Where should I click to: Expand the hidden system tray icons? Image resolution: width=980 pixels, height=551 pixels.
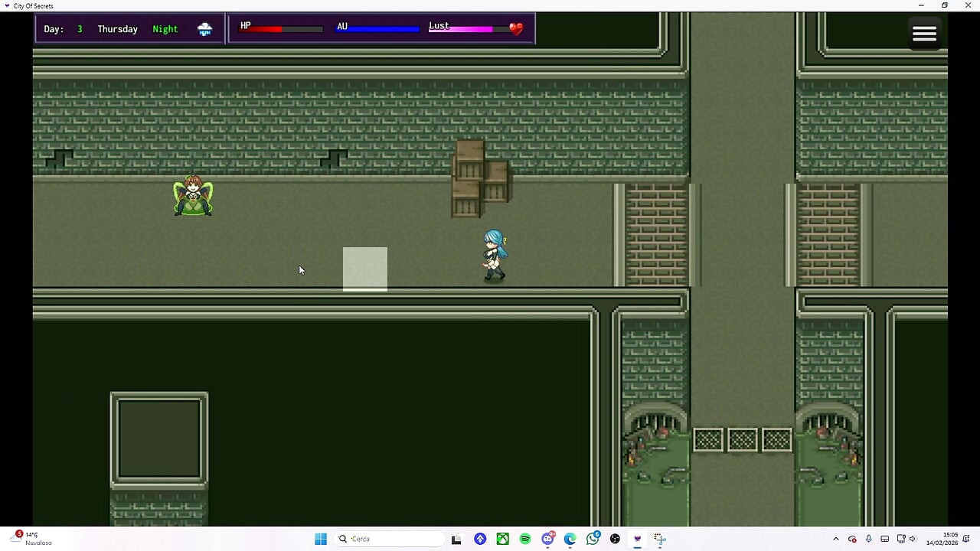836,539
